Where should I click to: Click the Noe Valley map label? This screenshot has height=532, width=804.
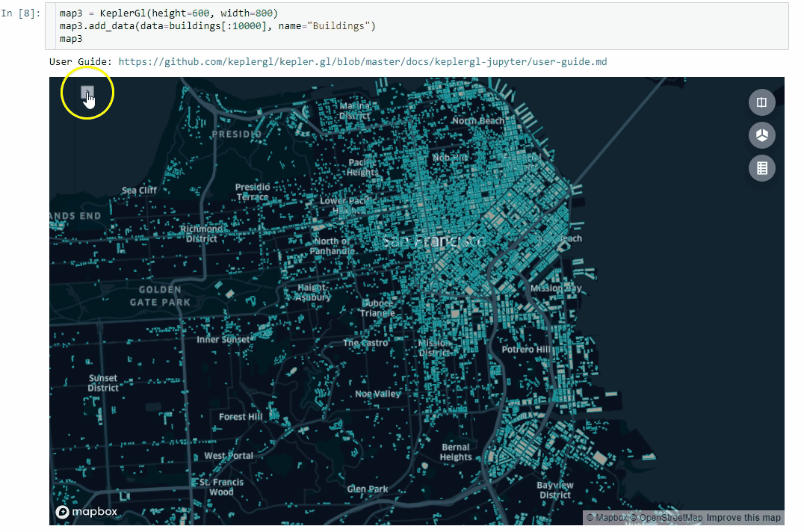[x=378, y=394]
